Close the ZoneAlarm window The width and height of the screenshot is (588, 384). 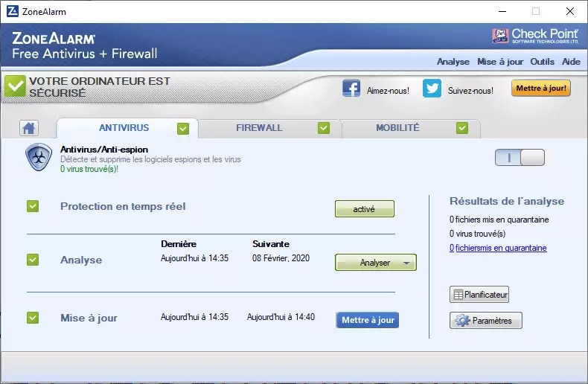[x=570, y=11]
